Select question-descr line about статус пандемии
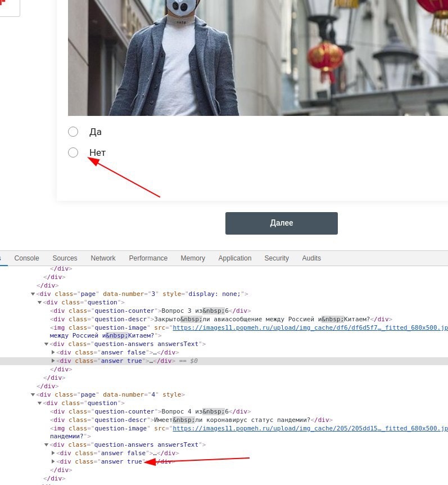 click(191, 420)
